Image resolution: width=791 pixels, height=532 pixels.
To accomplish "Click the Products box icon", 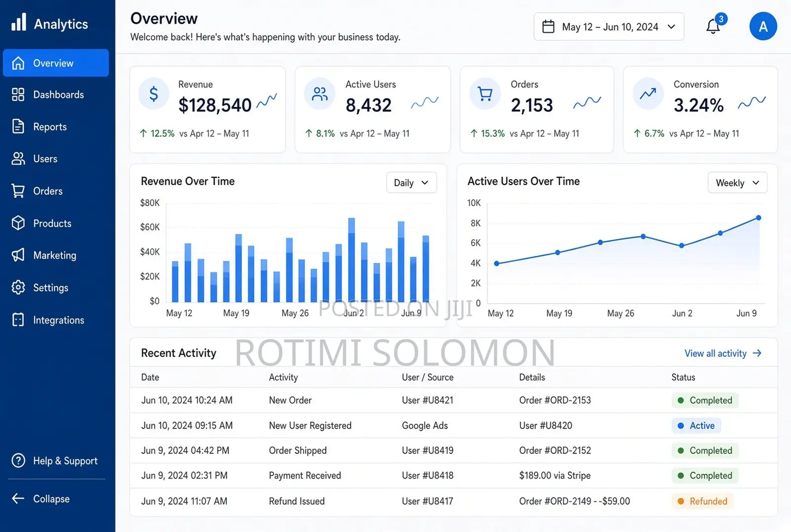I will click(18, 223).
